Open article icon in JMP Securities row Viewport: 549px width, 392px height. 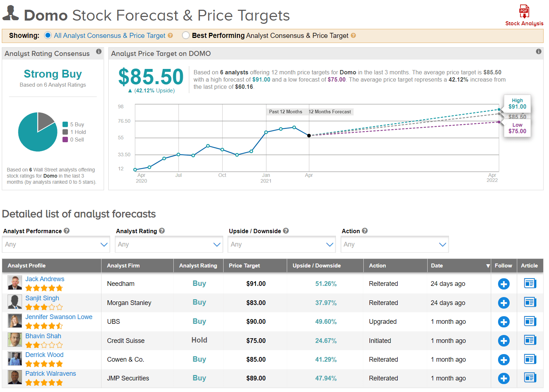click(x=530, y=378)
